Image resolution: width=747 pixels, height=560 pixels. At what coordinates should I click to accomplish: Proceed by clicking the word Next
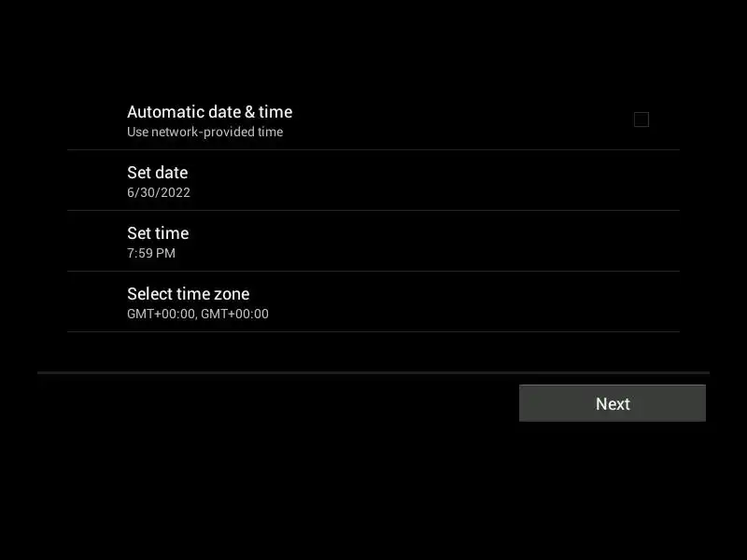[613, 404]
